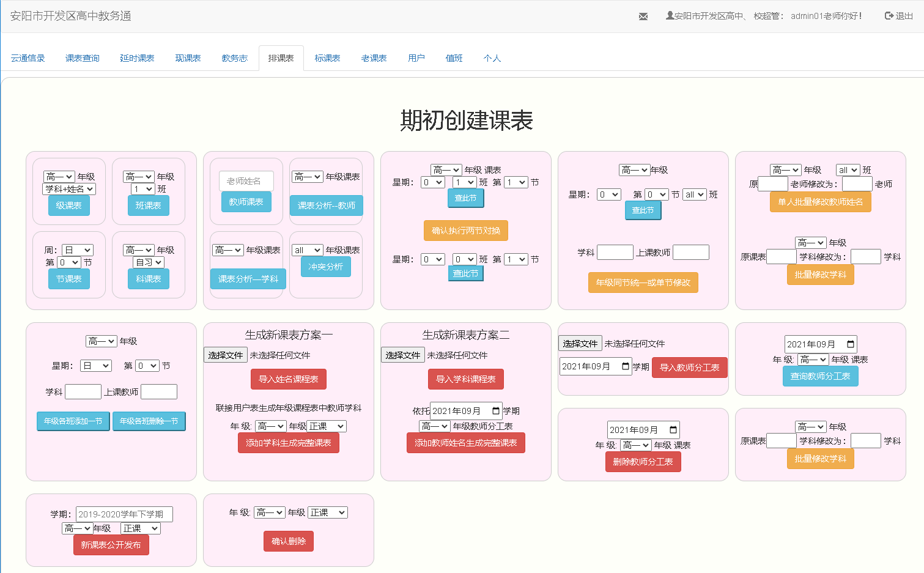Open the 值班 tab

coord(454,58)
